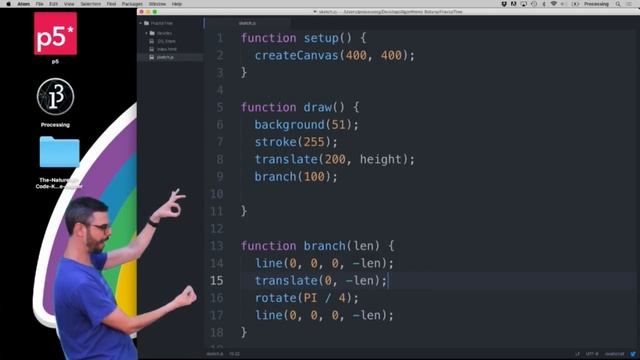This screenshot has height=360, width=640.
Task: Click the Dropbox menu bar icon
Action: click(504, 4)
